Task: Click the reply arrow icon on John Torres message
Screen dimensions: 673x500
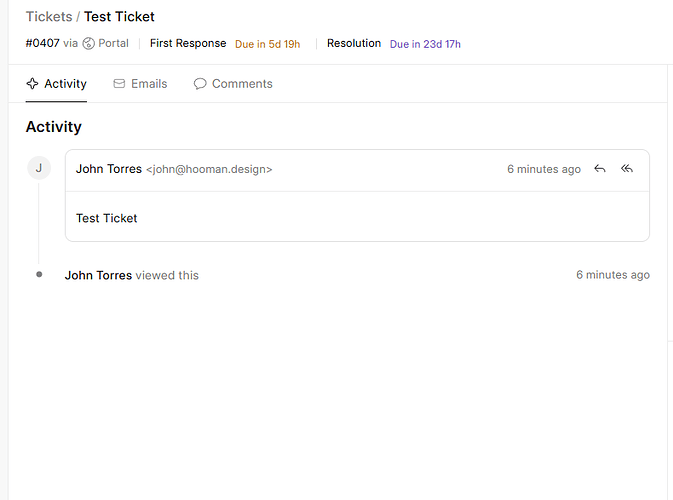Action: (x=600, y=169)
